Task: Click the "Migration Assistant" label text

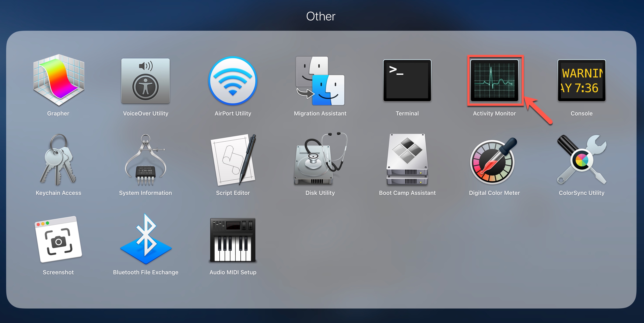Action: pyautogui.click(x=320, y=113)
